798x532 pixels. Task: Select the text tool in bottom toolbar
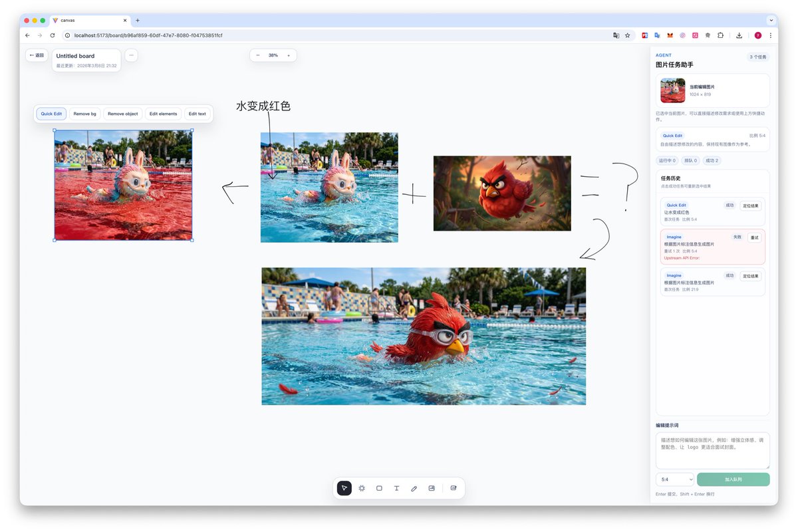[396, 488]
